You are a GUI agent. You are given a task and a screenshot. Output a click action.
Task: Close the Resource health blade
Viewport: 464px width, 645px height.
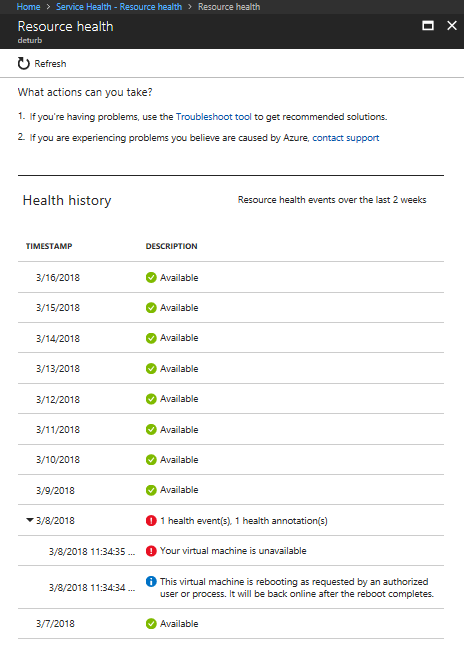coord(452,26)
